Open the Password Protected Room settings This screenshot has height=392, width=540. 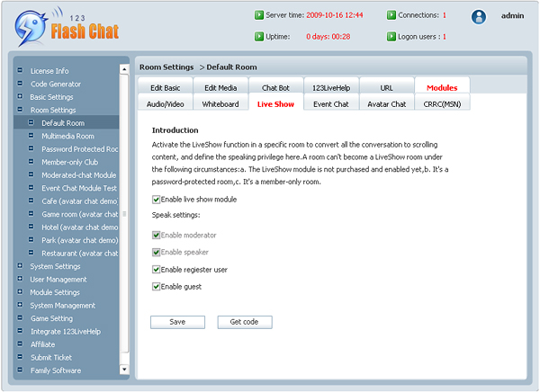(x=79, y=149)
